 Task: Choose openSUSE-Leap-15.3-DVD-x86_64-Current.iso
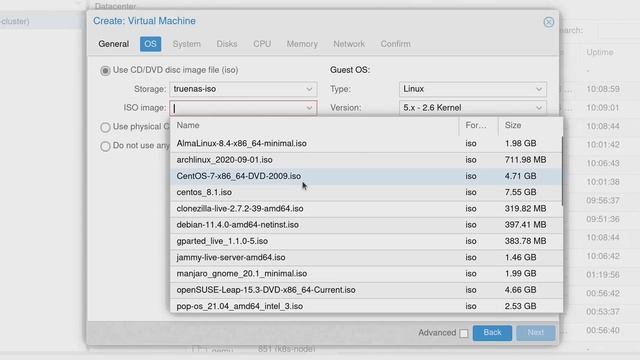[x=366, y=290]
